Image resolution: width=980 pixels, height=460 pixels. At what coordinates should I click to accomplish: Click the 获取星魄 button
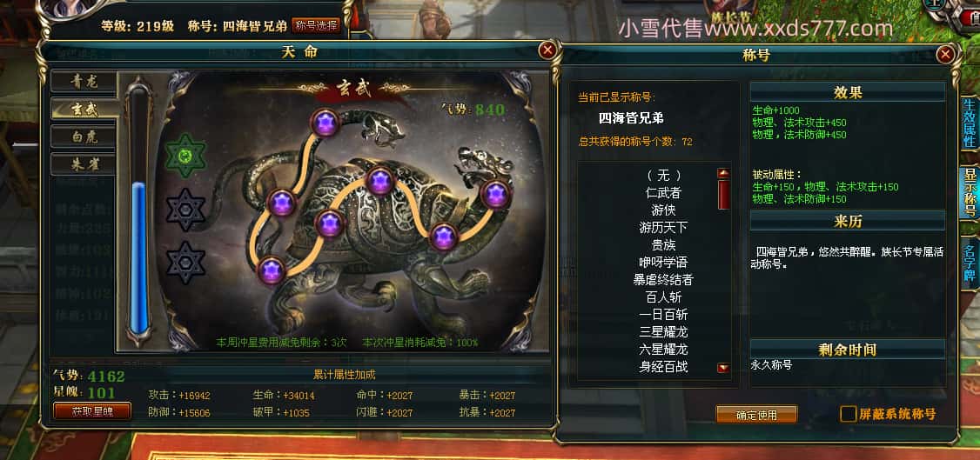point(92,411)
